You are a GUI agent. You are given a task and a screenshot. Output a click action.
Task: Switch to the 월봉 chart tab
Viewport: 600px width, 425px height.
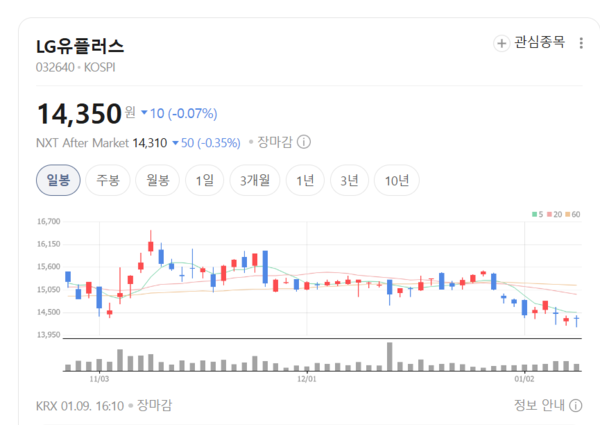click(x=158, y=180)
